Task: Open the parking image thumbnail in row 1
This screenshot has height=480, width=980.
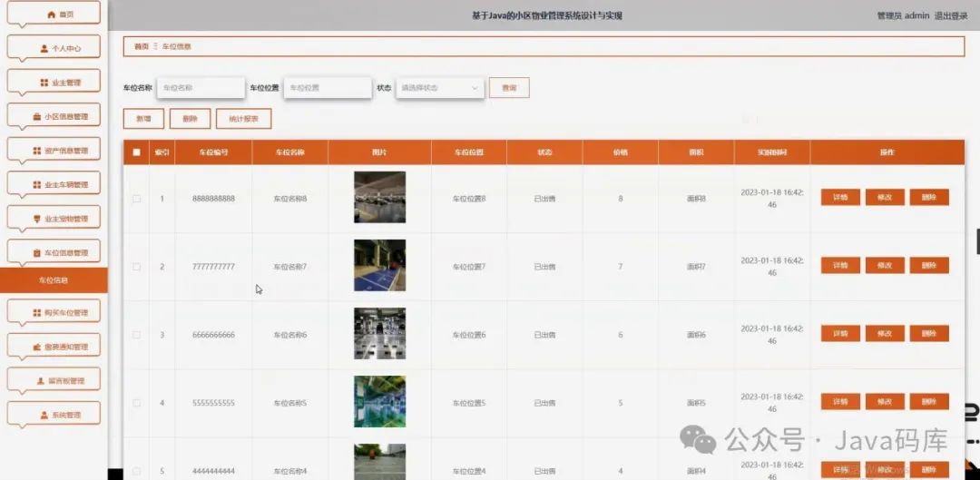Action: (x=379, y=198)
